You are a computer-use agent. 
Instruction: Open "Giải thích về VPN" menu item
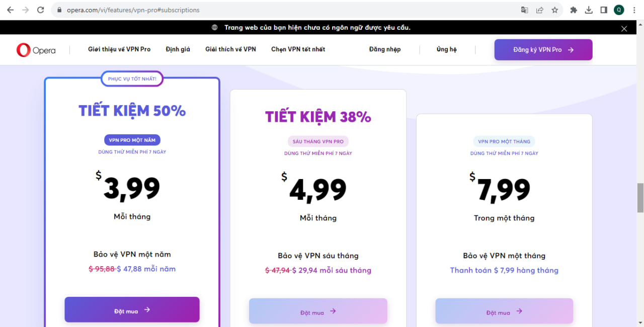[230, 49]
